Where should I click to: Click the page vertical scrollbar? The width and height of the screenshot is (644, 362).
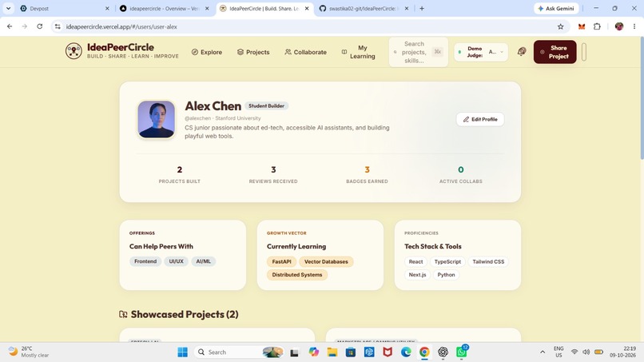(641, 97)
